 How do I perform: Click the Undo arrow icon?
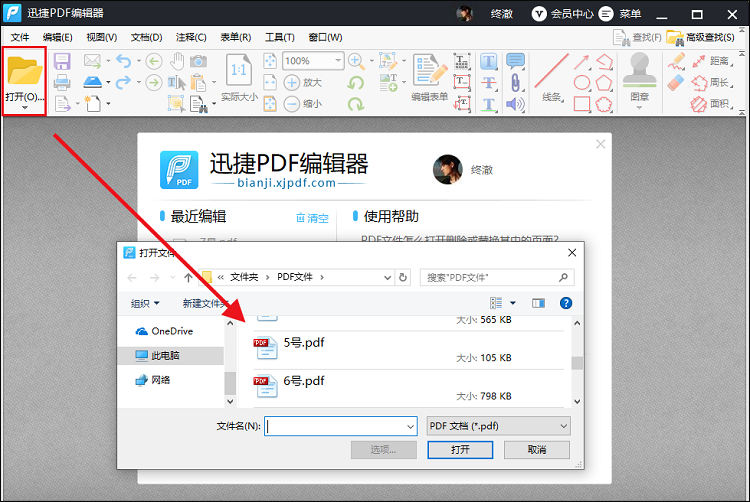click(124, 61)
